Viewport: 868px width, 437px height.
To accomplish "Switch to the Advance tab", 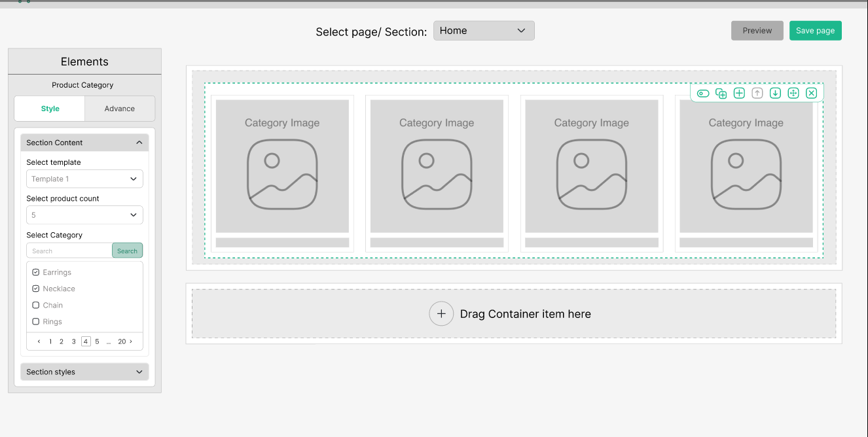I will pos(120,109).
